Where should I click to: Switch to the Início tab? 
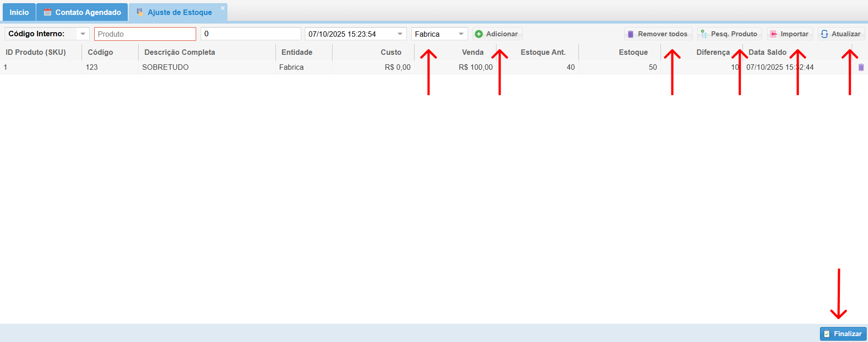tap(19, 12)
